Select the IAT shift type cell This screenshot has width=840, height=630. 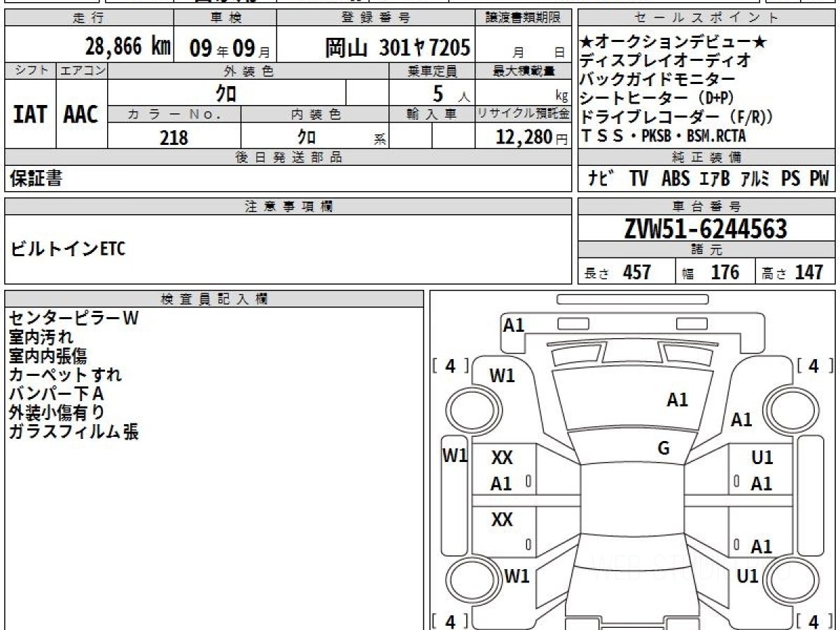(x=30, y=115)
